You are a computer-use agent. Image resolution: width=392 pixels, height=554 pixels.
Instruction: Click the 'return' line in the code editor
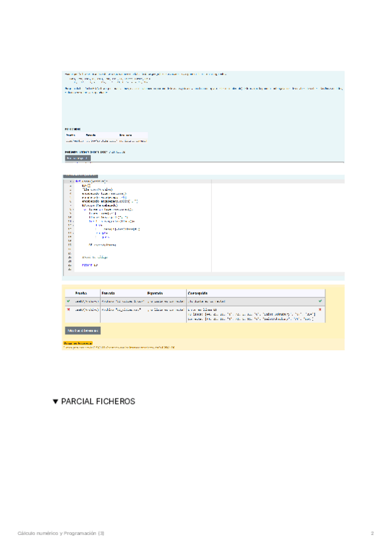pyautogui.click(x=90, y=265)
